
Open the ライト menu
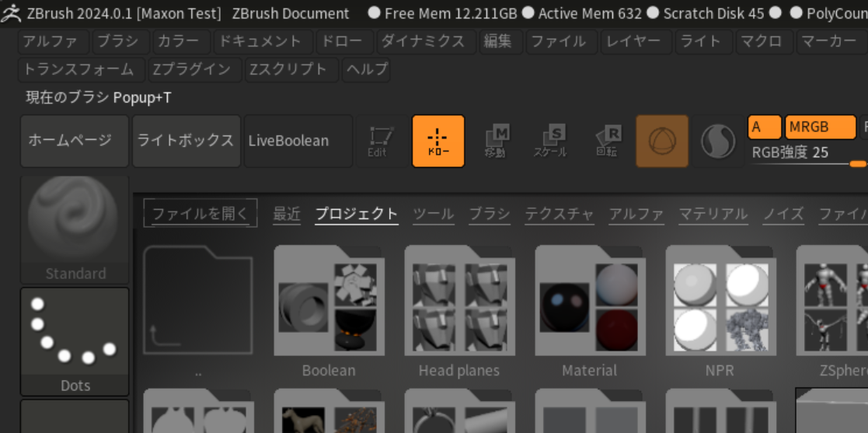point(704,41)
